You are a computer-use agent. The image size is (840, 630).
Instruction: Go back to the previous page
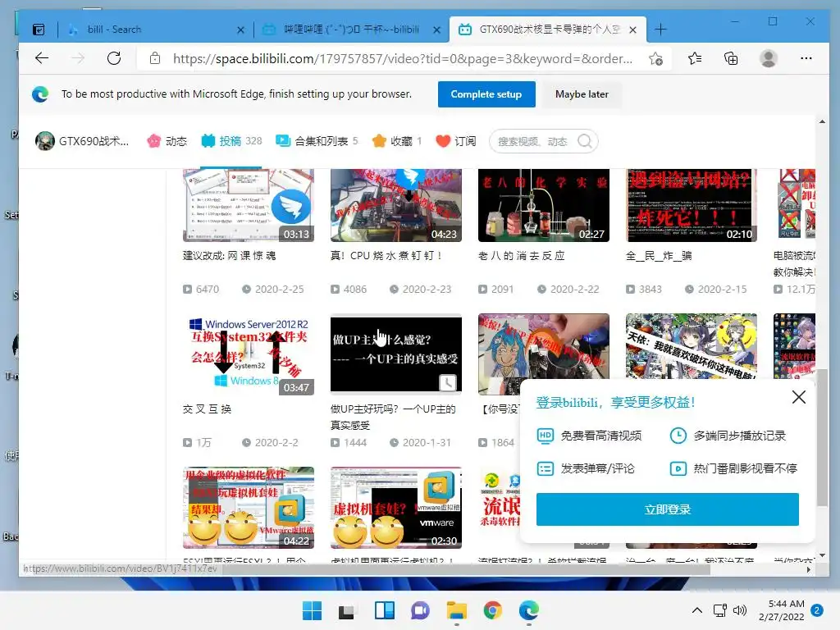[x=42, y=58]
